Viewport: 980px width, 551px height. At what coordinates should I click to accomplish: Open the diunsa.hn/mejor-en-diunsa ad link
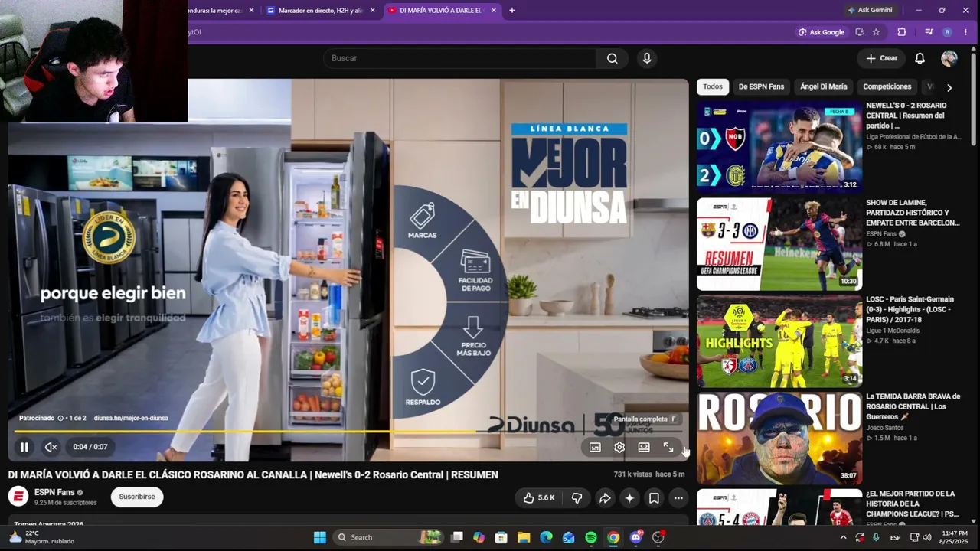pos(131,418)
